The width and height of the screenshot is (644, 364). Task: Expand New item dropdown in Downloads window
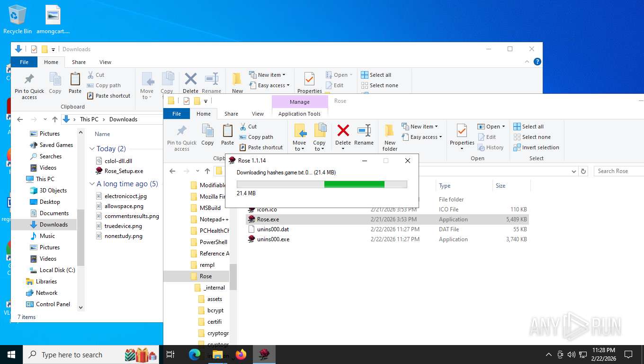tap(267, 75)
